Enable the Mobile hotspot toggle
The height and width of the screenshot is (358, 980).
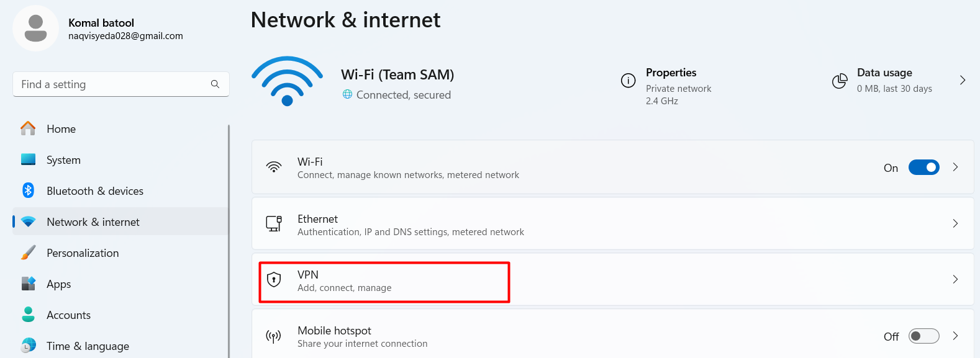923,336
